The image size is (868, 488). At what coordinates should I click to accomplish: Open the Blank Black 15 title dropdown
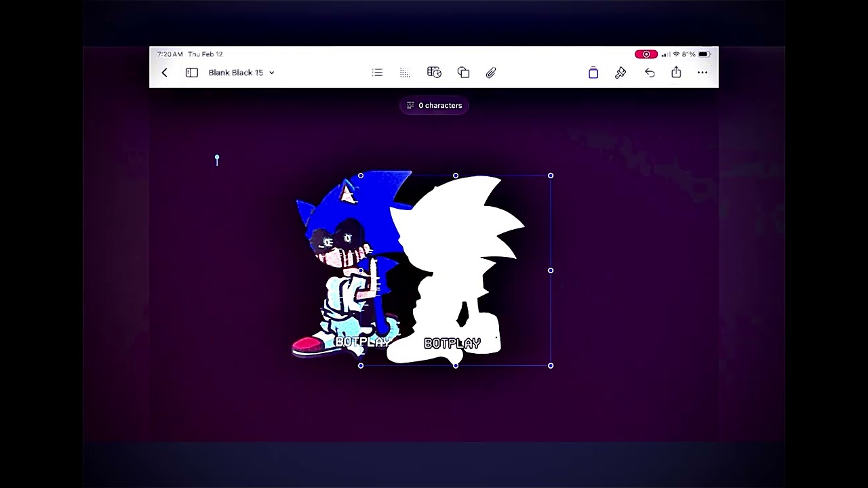[241, 73]
